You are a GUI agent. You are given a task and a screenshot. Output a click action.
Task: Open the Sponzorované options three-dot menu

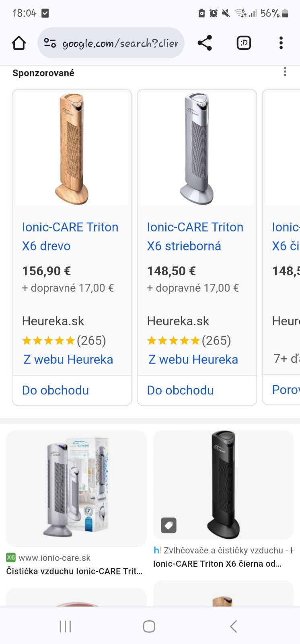[x=285, y=72]
